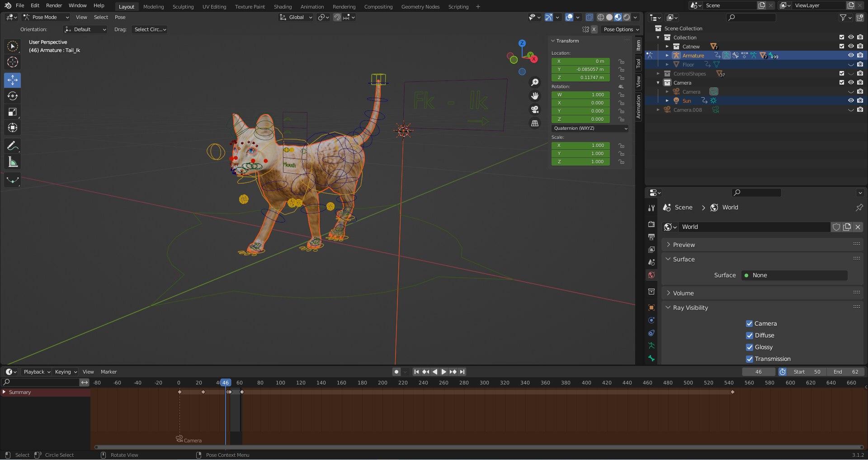Uncheck the Camera ray visibility checkbox

click(x=749, y=323)
